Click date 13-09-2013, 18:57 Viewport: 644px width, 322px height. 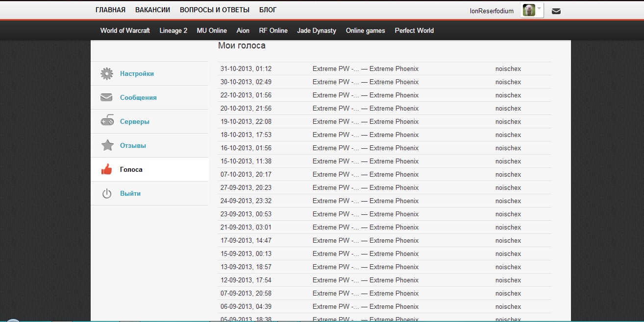(246, 267)
